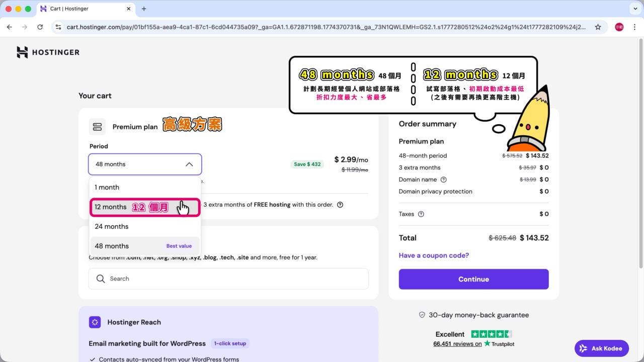Reload the cart page

click(x=40, y=27)
